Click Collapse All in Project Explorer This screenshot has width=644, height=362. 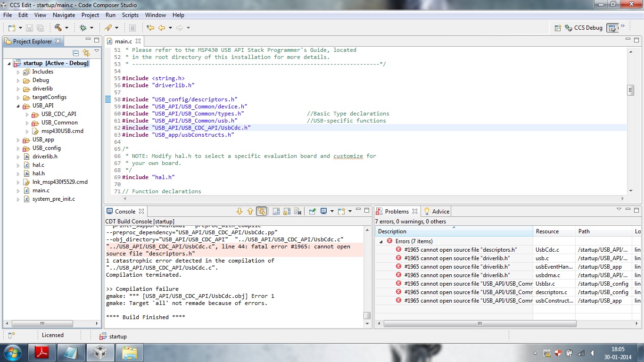[x=76, y=53]
